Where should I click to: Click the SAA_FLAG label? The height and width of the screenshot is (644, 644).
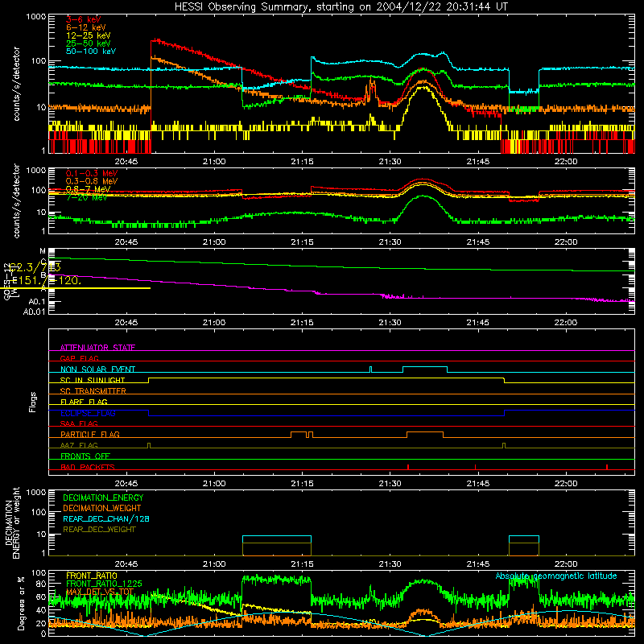click(79, 423)
